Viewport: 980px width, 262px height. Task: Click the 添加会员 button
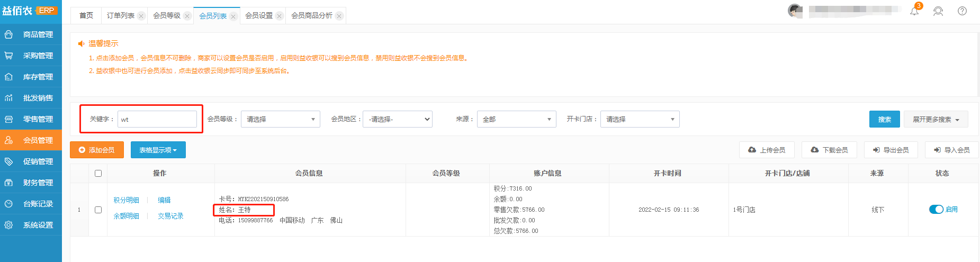(x=97, y=150)
